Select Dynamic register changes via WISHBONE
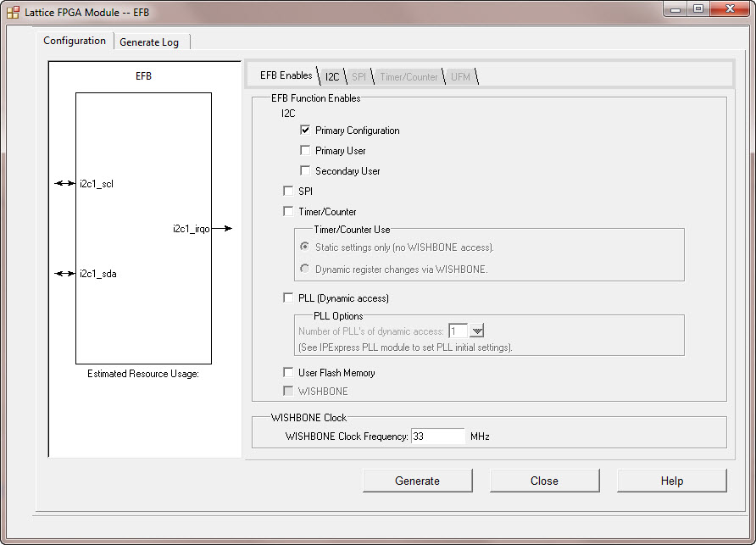 tap(305, 269)
